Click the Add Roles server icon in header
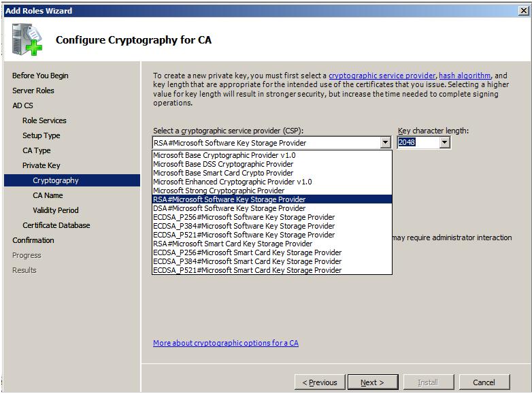 pos(27,39)
